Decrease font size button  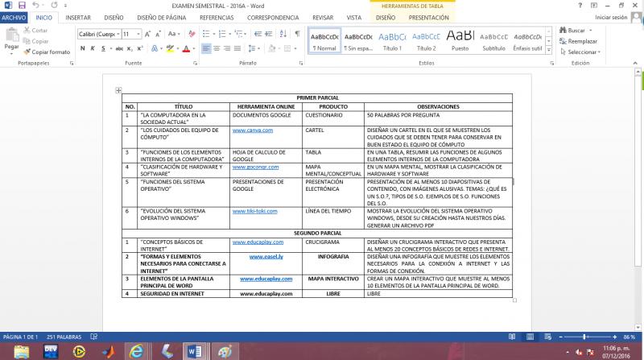(158, 34)
